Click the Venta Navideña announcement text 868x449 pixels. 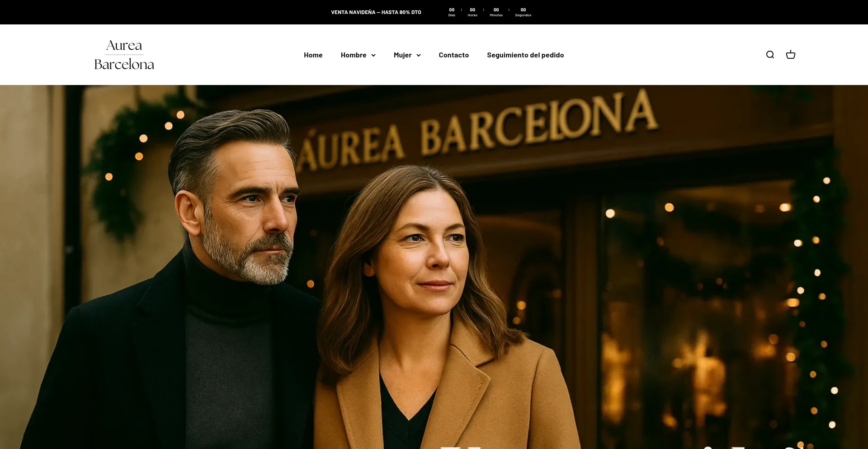[376, 12]
